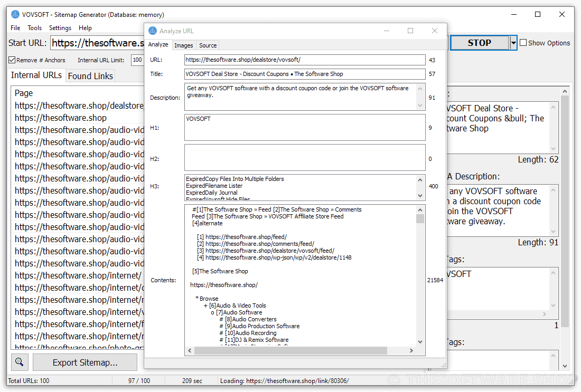Click Contents horizontal scrollbar right arrow
Viewport: 581px width, 392px height.
click(x=411, y=350)
